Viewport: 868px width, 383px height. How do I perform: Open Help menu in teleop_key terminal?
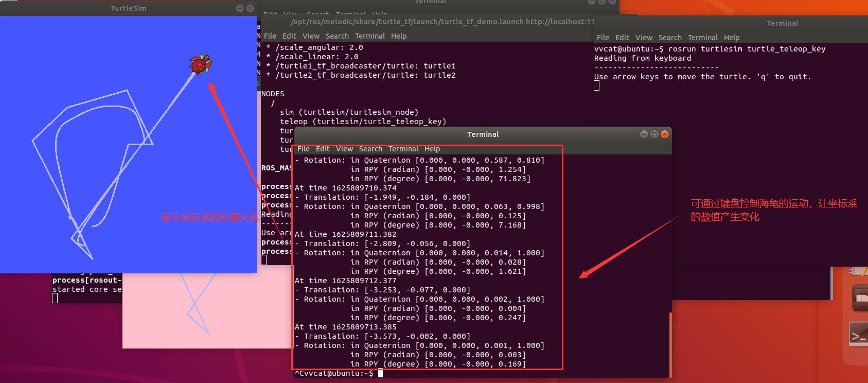click(732, 38)
